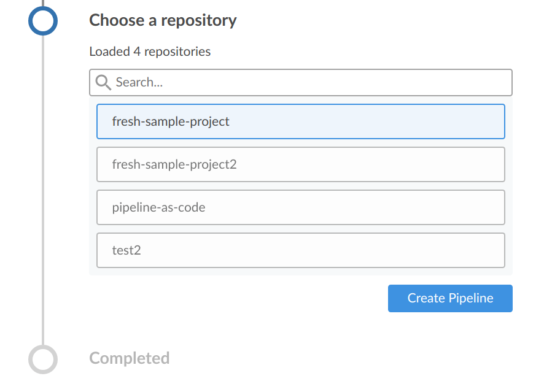
Task: Click the magnifying glass search icon
Action: coord(103,82)
